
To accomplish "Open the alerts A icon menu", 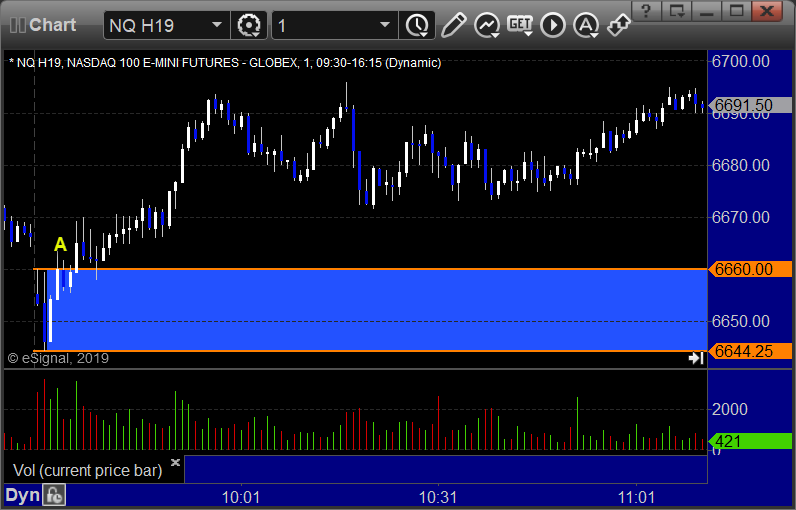I will pyautogui.click(x=586, y=25).
